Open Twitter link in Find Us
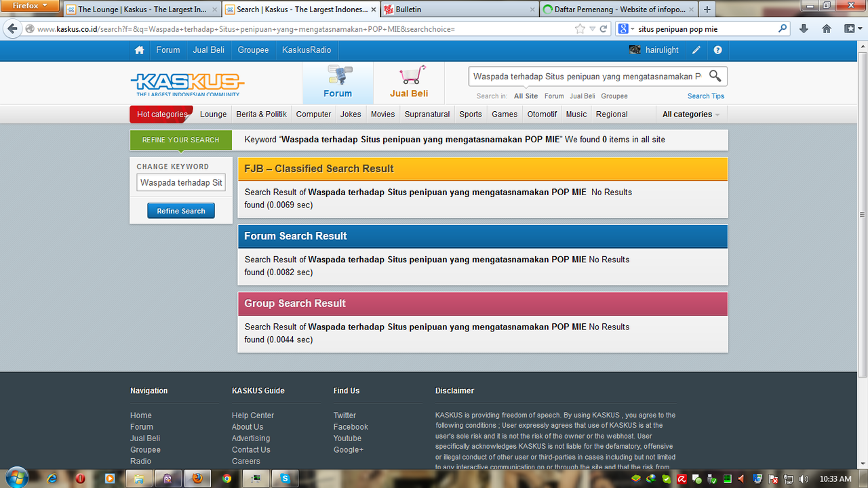Screen dimensions: 868x488 (x=344, y=415)
